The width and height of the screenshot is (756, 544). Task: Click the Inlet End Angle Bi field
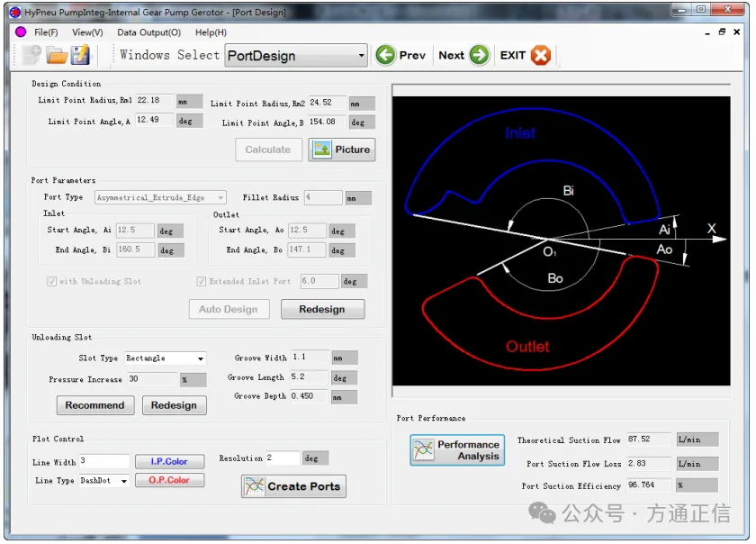click(135, 249)
